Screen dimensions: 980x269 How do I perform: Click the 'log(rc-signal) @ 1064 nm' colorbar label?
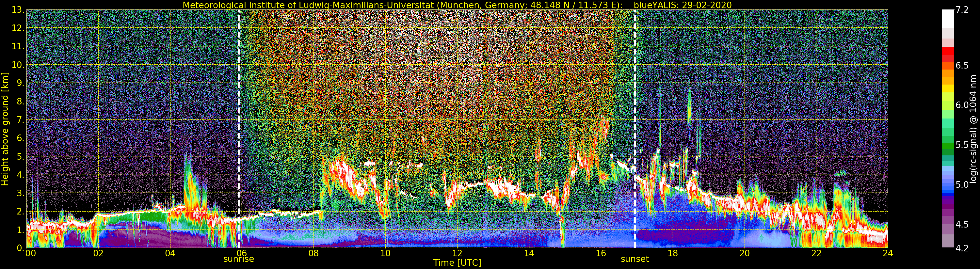(973, 129)
